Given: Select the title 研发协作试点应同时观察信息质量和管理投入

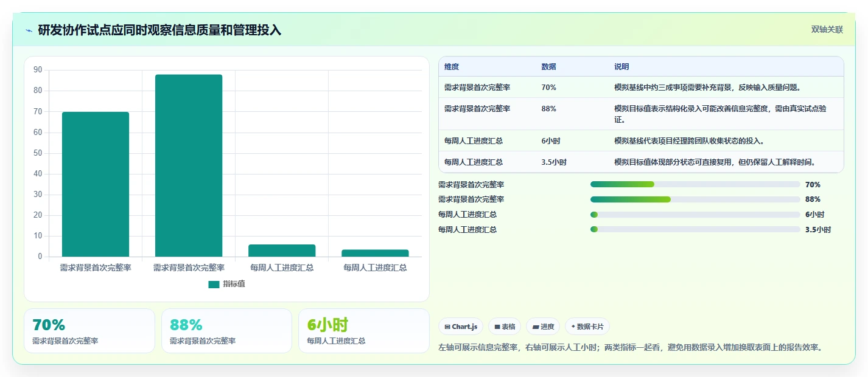Looking at the screenshot, I should pos(159,30).
